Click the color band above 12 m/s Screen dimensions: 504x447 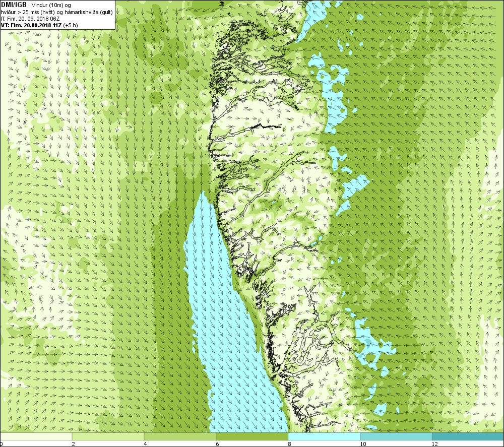tap(468, 436)
